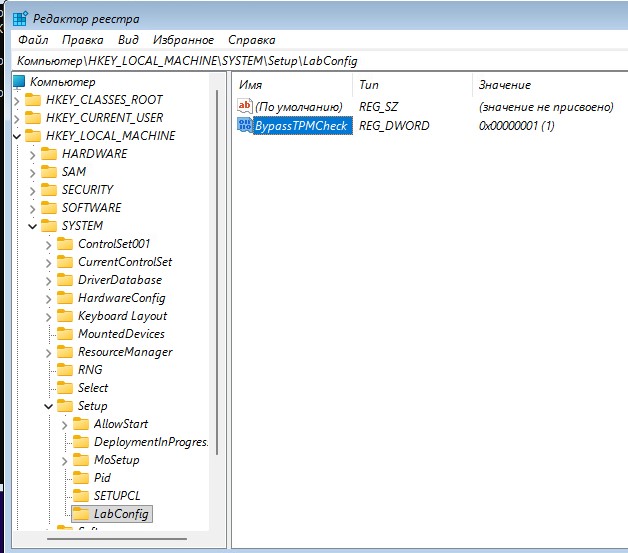
Task: Click the 0x00000001 (1) data cell
Action: pyautogui.click(x=517, y=126)
